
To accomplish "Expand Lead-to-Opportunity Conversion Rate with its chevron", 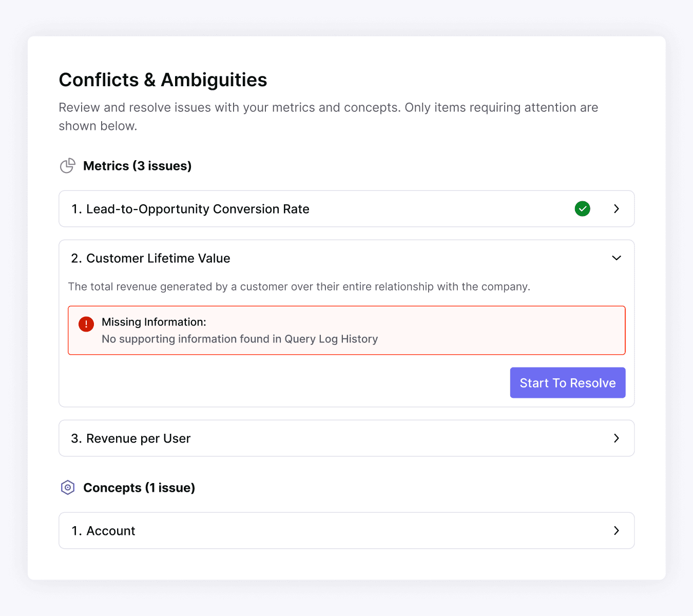I will 617,209.
